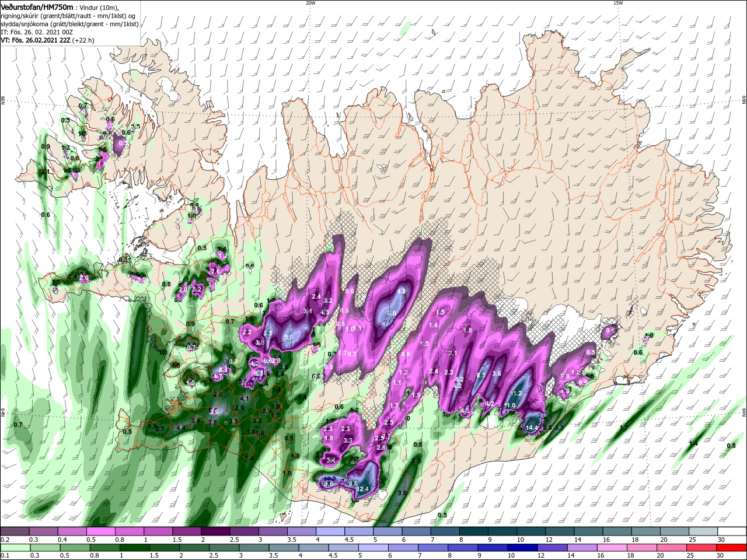747x560 pixels.
Task: Click the '11.2' value on the map
Action: pos(516,393)
